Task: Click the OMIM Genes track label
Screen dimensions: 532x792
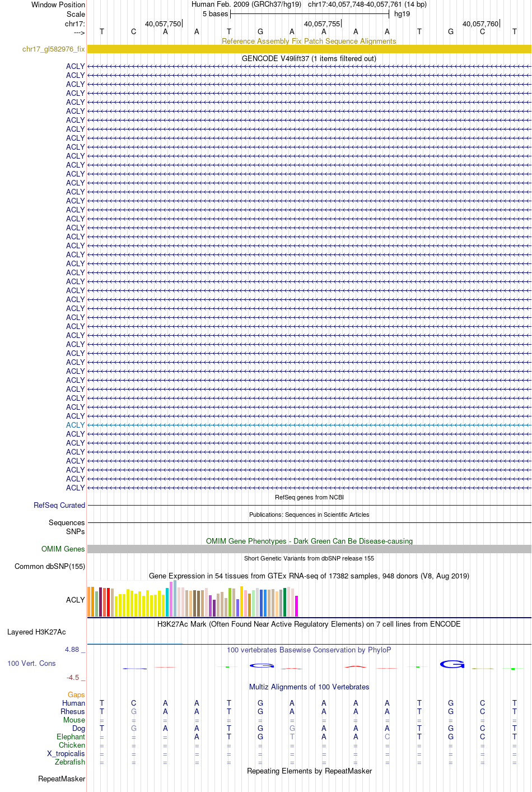Action: pos(63,549)
